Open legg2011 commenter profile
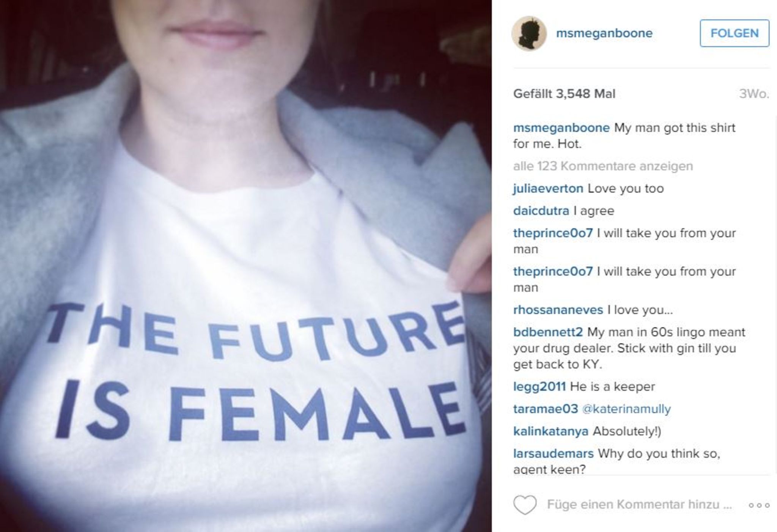Viewport: 777px width, 532px height. pyautogui.click(x=539, y=387)
